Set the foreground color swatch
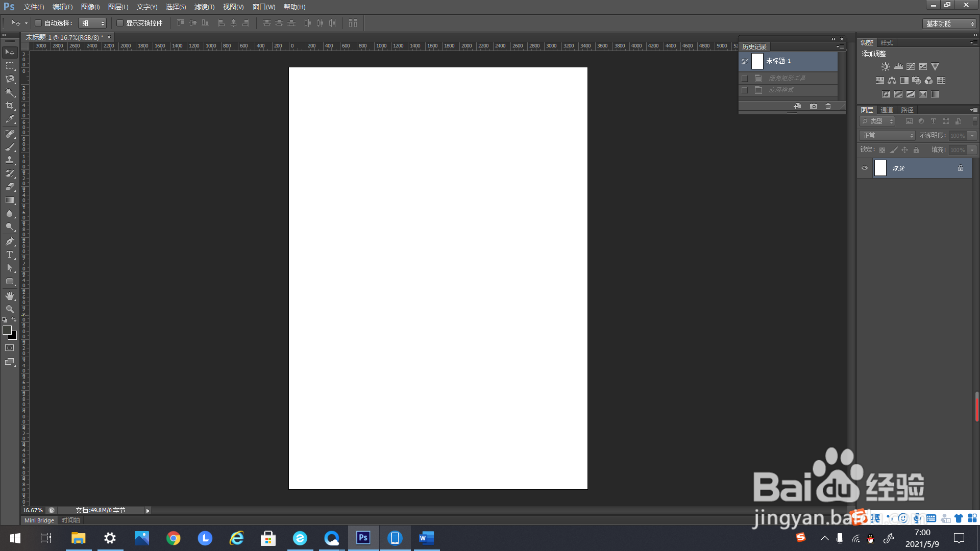This screenshot has height=551, width=980. tap(7, 330)
